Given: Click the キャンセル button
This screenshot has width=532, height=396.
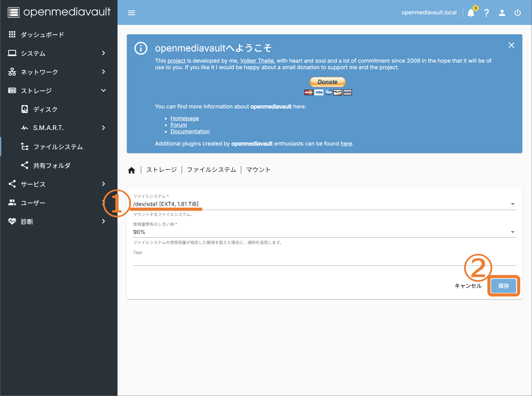Looking at the screenshot, I should click(x=468, y=286).
